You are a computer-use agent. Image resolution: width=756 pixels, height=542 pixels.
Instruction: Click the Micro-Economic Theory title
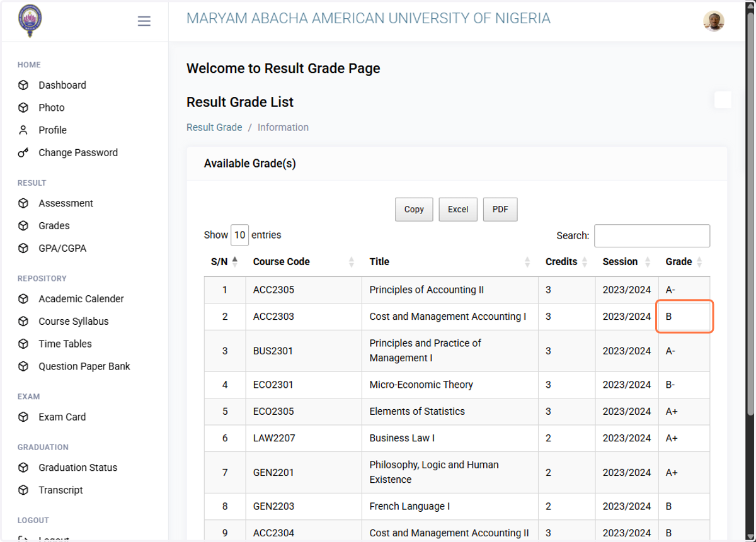pos(421,385)
